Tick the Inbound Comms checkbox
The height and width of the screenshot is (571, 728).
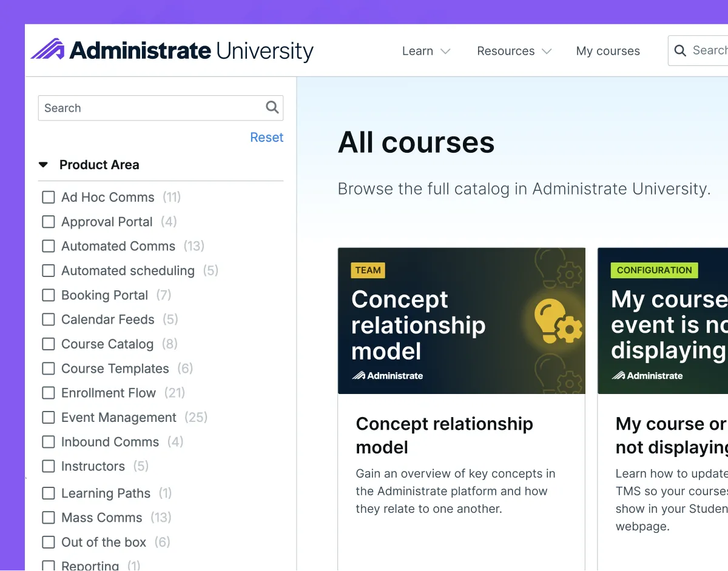pos(49,442)
